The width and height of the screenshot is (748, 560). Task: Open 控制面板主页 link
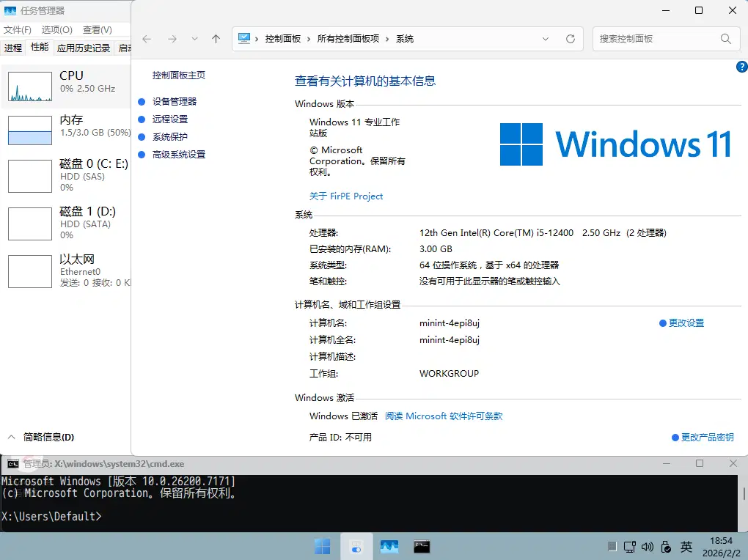click(179, 75)
